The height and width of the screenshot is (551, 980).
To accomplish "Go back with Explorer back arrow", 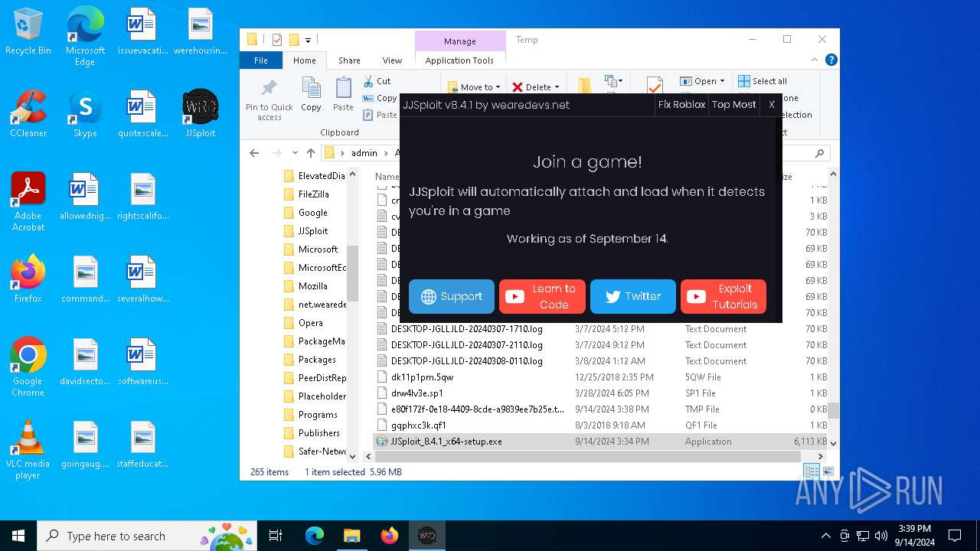I will (x=254, y=153).
